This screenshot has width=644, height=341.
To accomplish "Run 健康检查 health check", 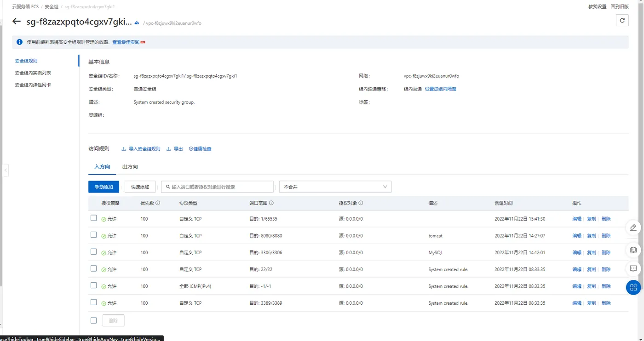I will click(200, 149).
